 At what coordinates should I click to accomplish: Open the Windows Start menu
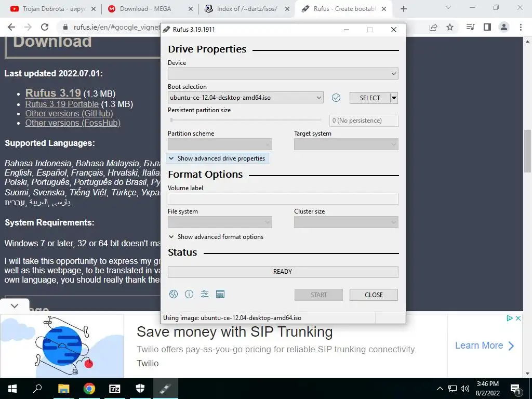[12, 389]
